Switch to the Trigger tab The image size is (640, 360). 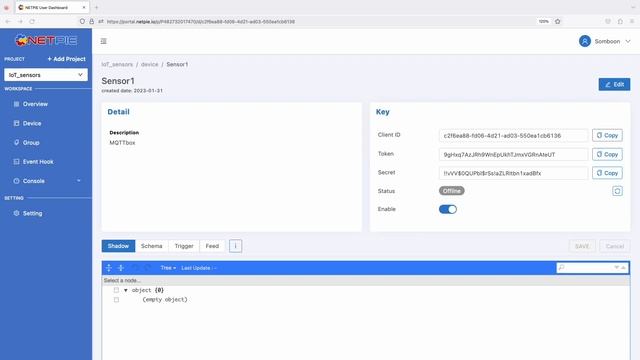pyautogui.click(x=184, y=246)
